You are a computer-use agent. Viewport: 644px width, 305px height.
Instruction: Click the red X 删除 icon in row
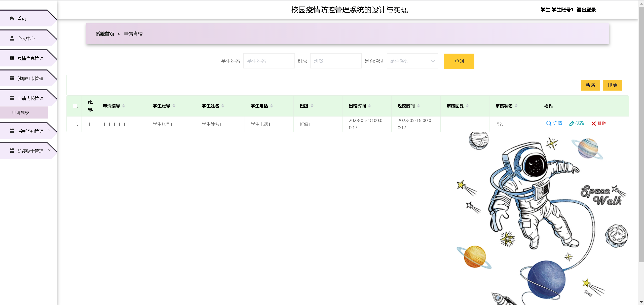593,123
